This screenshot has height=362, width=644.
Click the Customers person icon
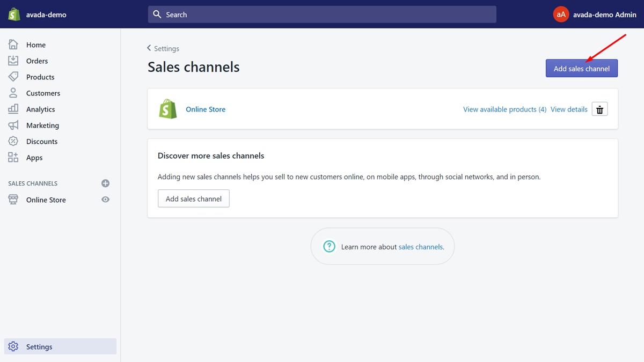(13, 93)
